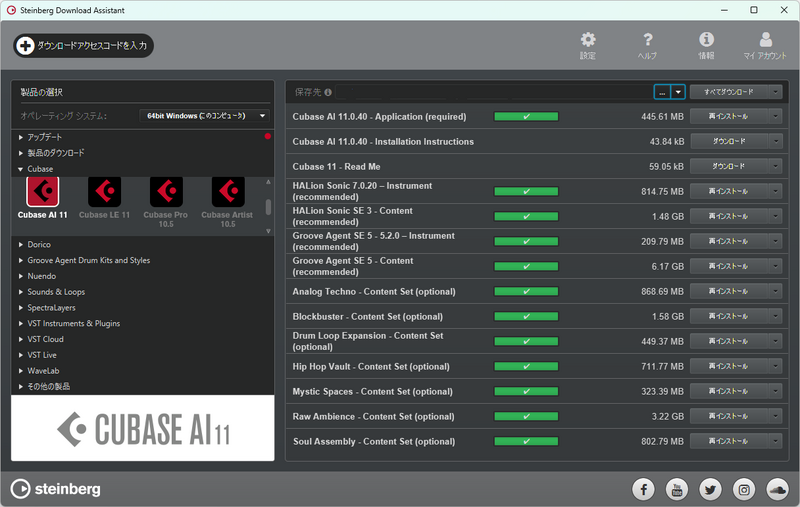Reinstall Groove Agent SE 5 Content
Image resolution: width=800 pixels, height=507 pixels.
click(729, 266)
